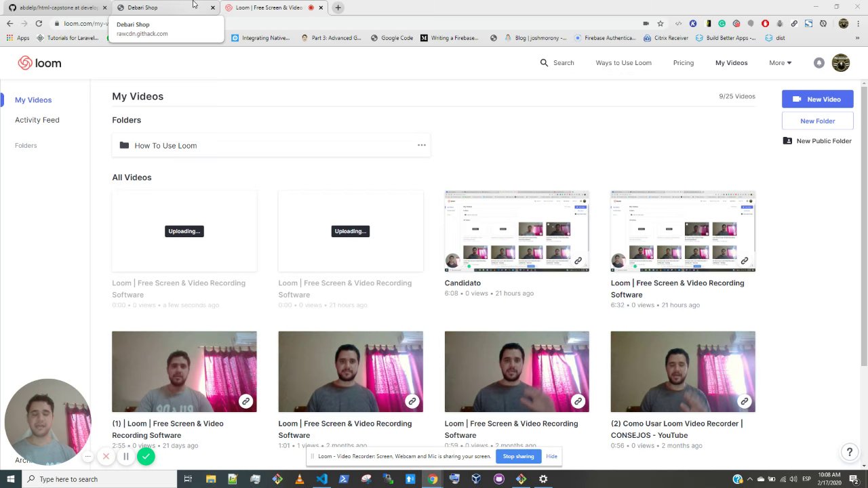The width and height of the screenshot is (868, 488).
Task: Copy link on the 1:01 video thumbnail
Action: [x=412, y=401]
